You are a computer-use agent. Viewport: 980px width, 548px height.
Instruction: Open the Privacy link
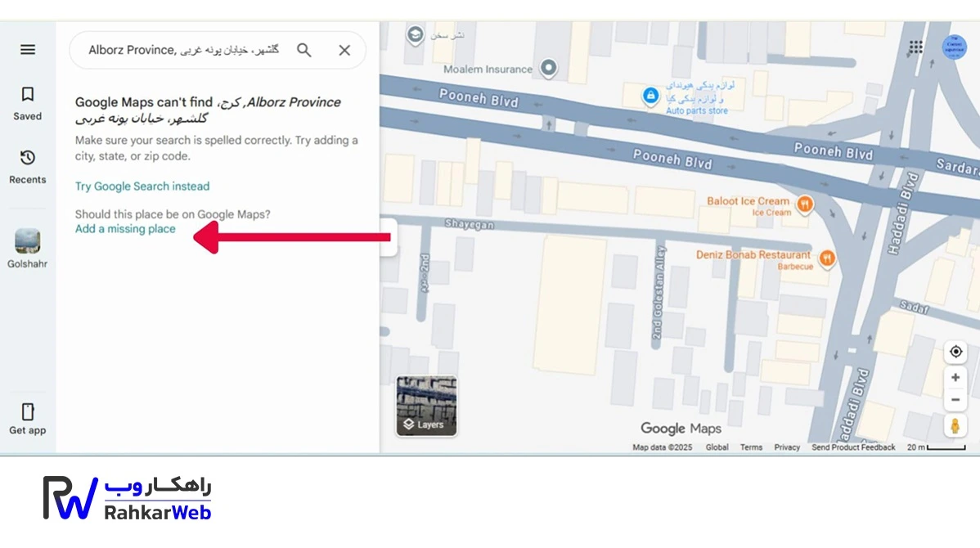click(787, 447)
